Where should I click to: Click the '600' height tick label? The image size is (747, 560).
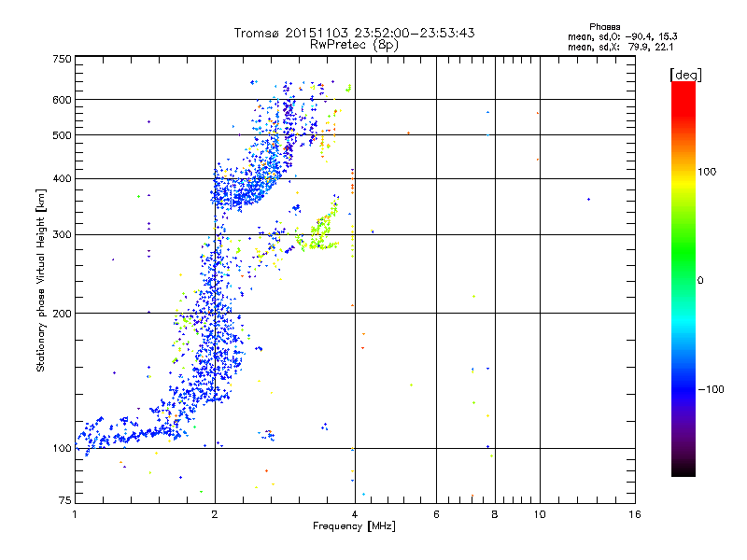62,100
